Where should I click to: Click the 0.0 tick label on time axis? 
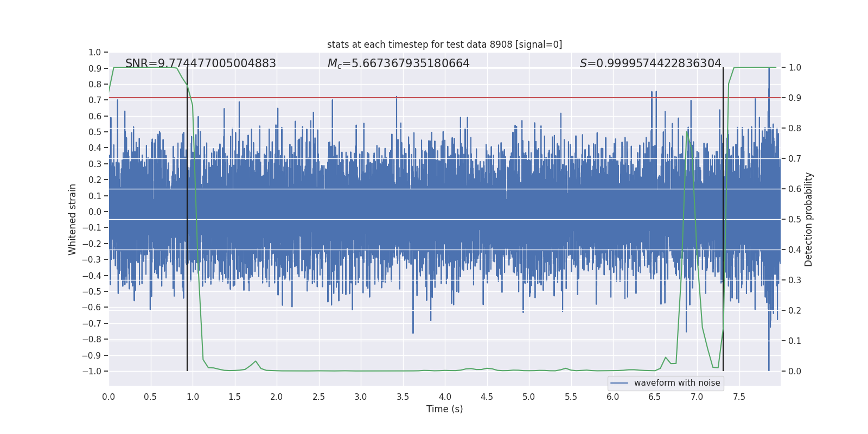tap(108, 397)
